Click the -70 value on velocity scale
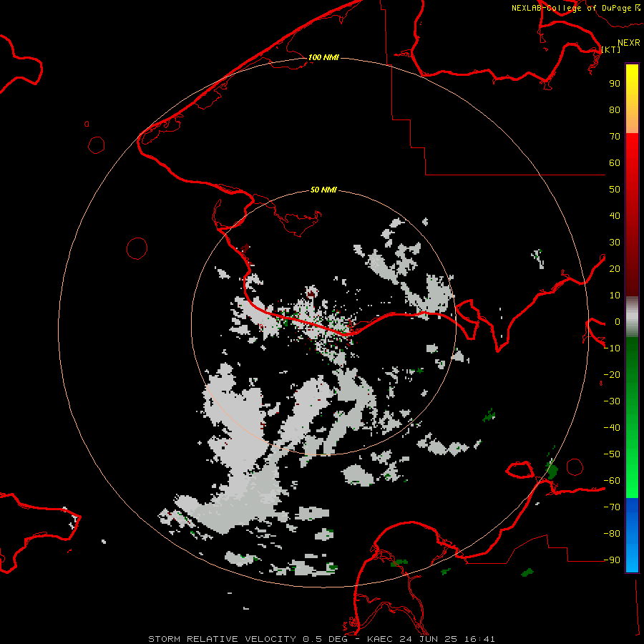 [x=612, y=507]
